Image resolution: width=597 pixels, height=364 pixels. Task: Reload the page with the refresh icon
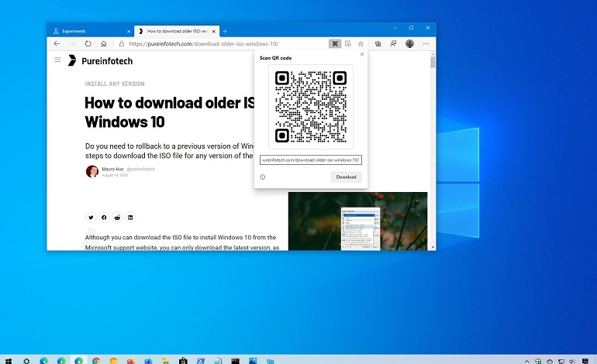click(x=88, y=43)
